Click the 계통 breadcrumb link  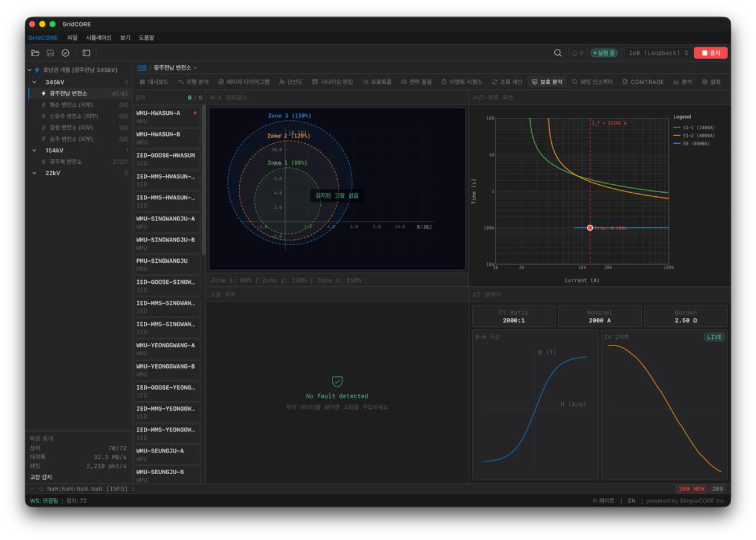point(141,68)
